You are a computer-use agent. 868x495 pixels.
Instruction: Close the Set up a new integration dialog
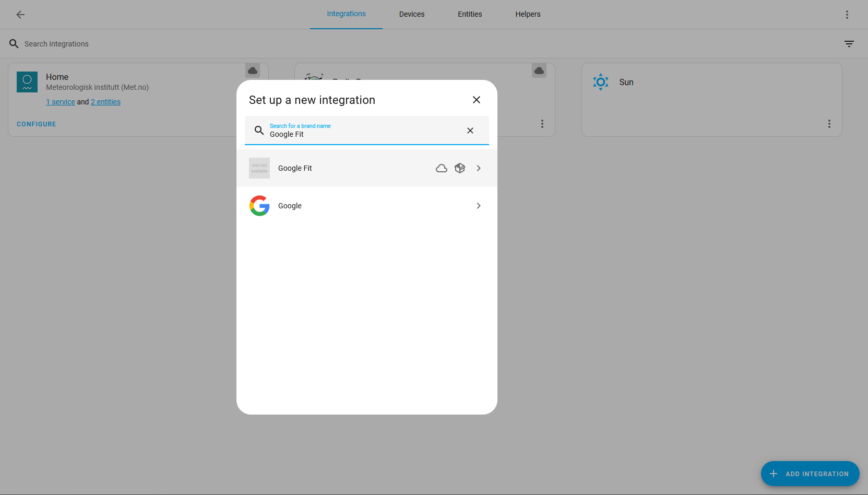coord(477,100)
